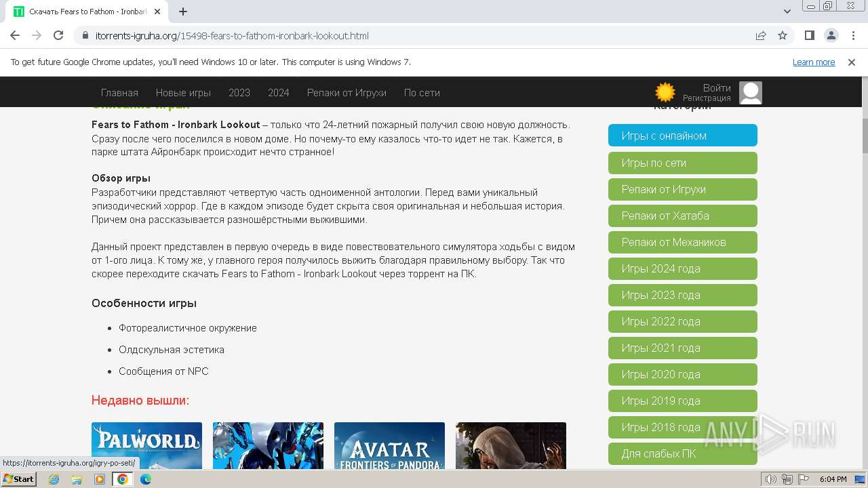Open the Игры 2024 года category
Image resolution: width=868 pixels, height=488 pixels.
click(x=683, y=268)
